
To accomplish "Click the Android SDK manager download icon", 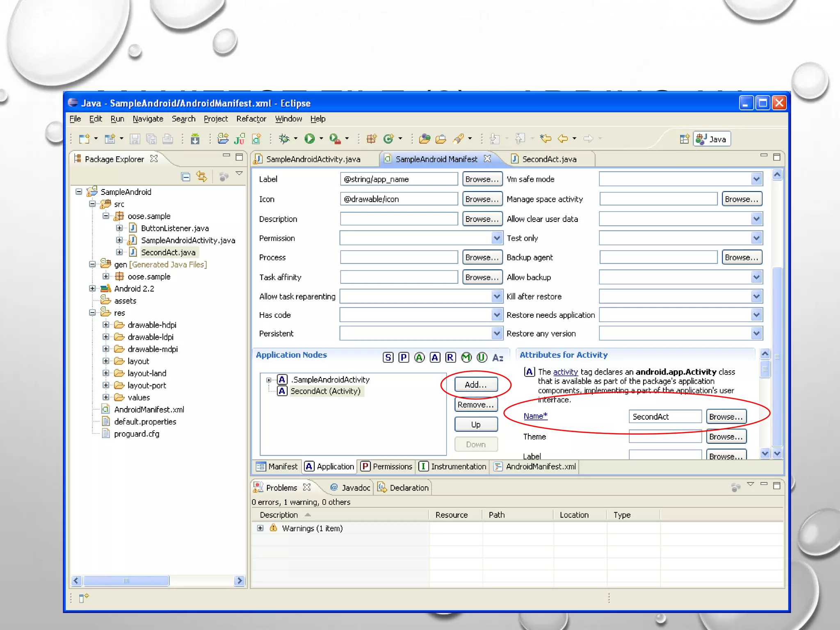I will (x=195, y=139).
